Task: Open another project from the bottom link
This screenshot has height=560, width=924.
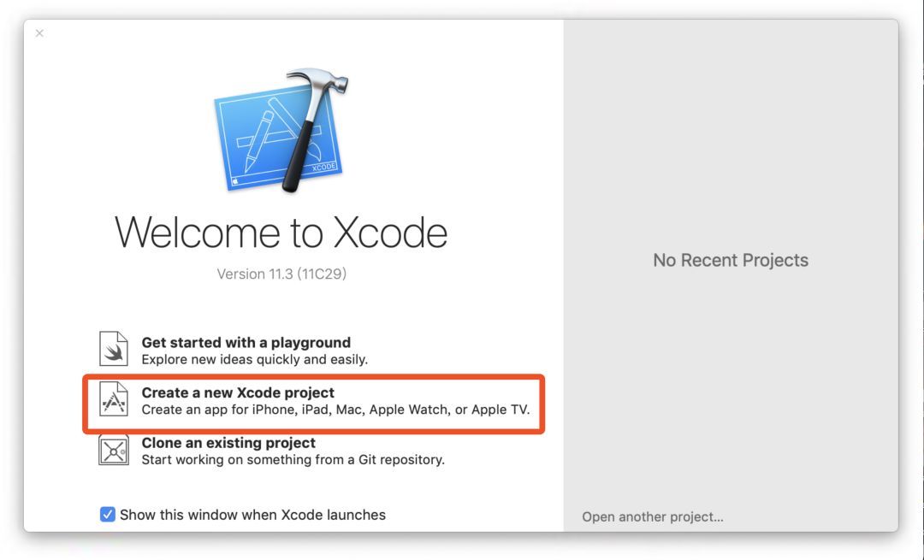Action: click(653, 516)
